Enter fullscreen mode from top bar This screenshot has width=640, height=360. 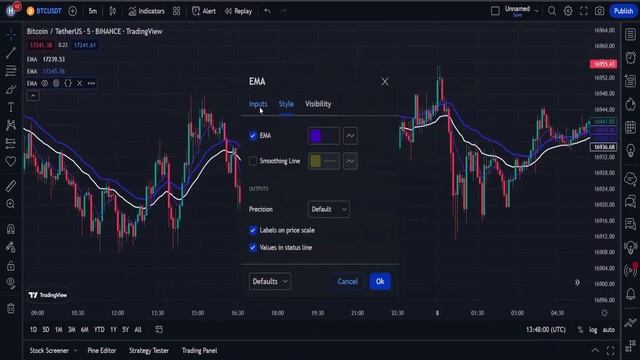pos(584,11)
